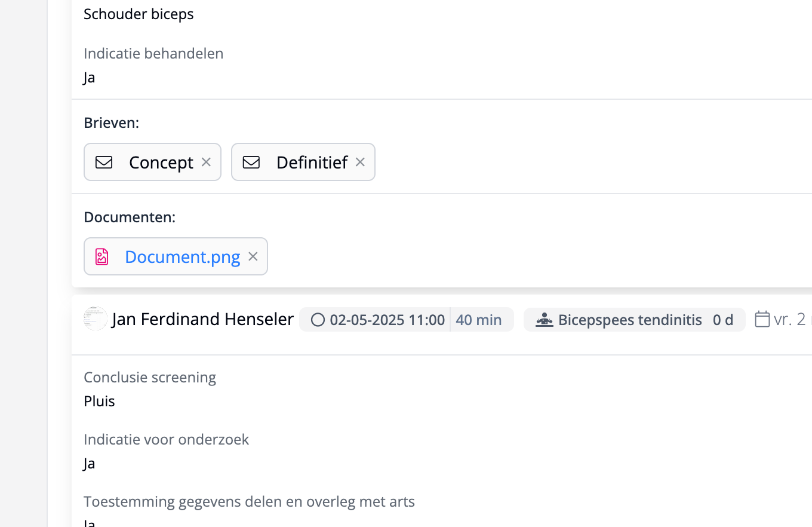Click the envelope icon on the Definitief chip
Viewport: 812px width, 527px height.
click(x=251, y=162)
